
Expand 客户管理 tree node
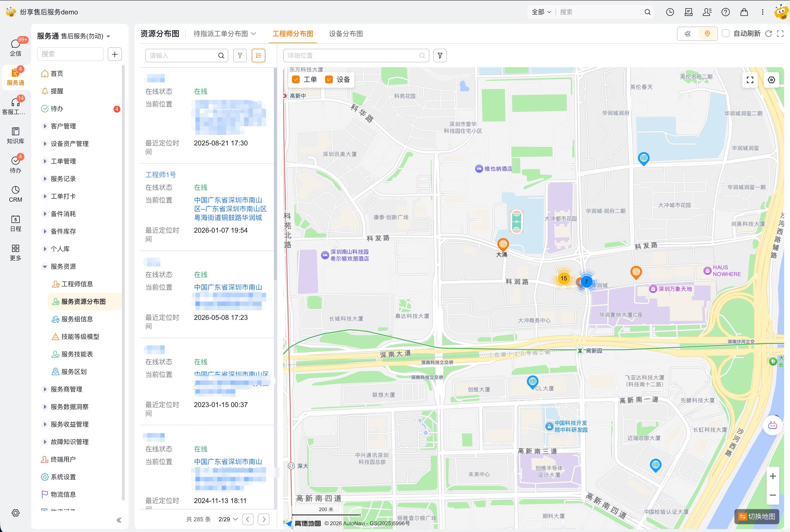point(44,126)
